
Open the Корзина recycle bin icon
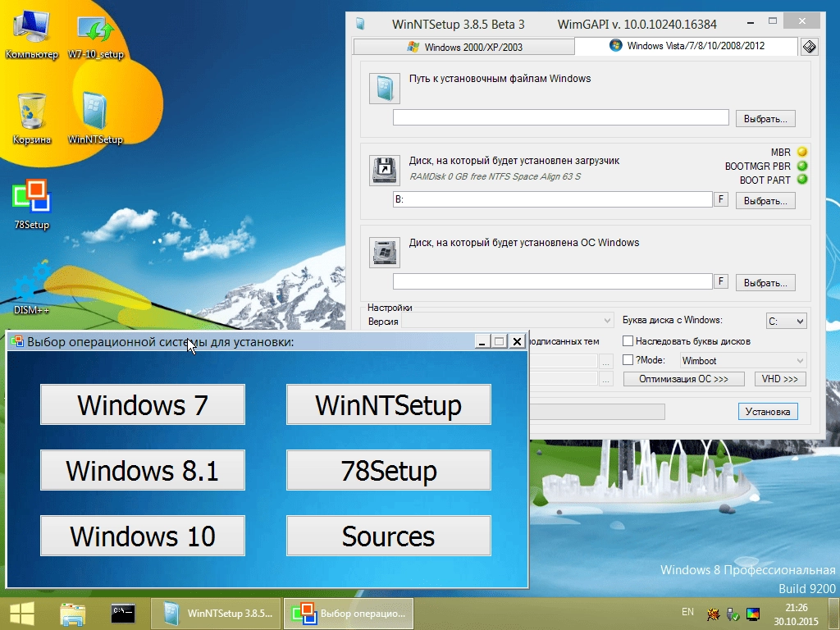click(x=31, y=119)
